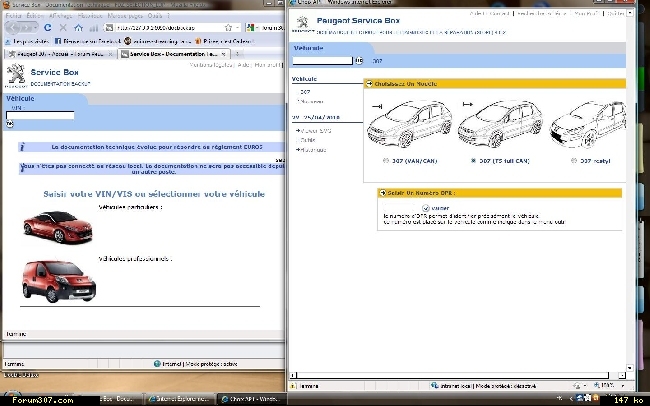Open the Outils menu
The image size is (650, 406).
155,16
